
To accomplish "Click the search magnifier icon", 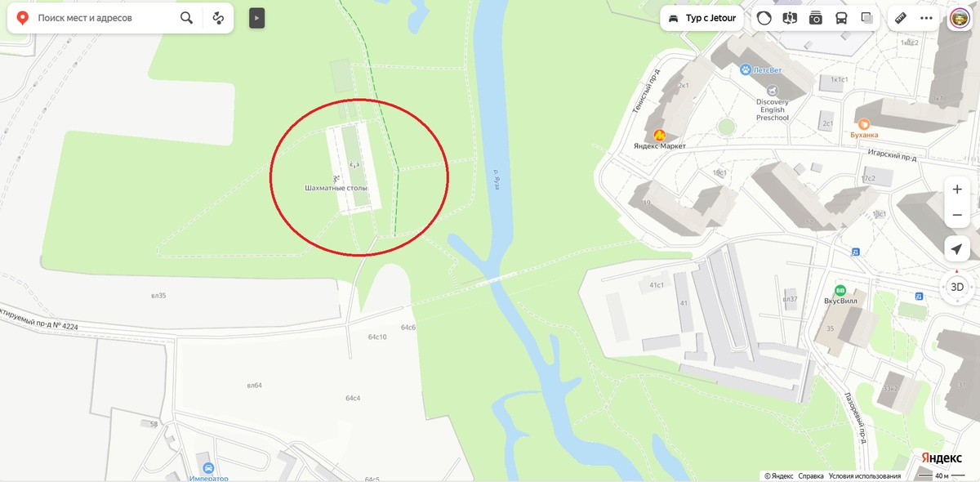I will [187, 17].
